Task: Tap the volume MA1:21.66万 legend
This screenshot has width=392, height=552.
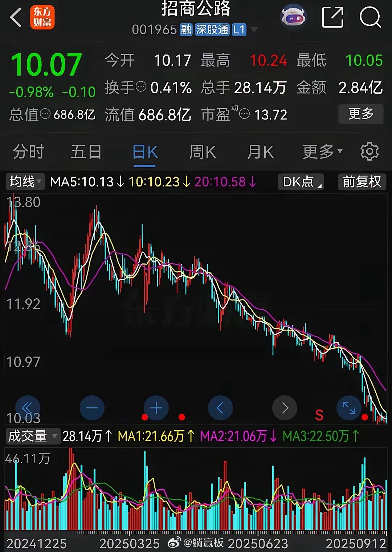Action: pos(156,436)
